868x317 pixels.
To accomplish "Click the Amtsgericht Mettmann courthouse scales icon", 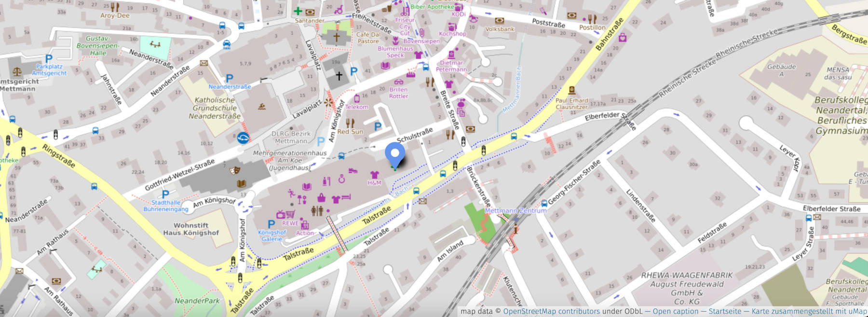I will tap(17, 72).
